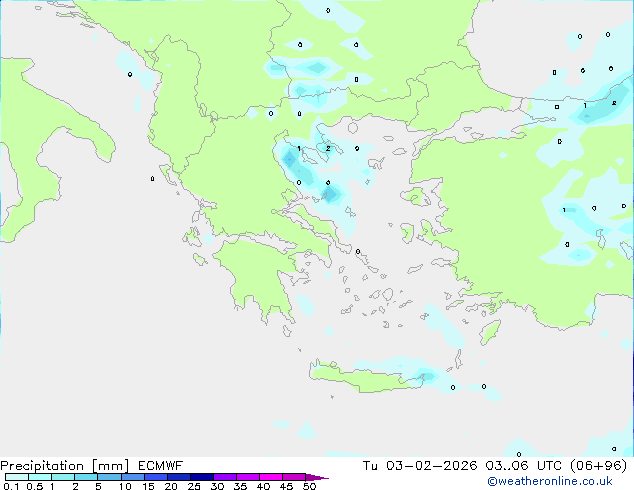Click the date '03-02-2026' text

click(431, 466)
